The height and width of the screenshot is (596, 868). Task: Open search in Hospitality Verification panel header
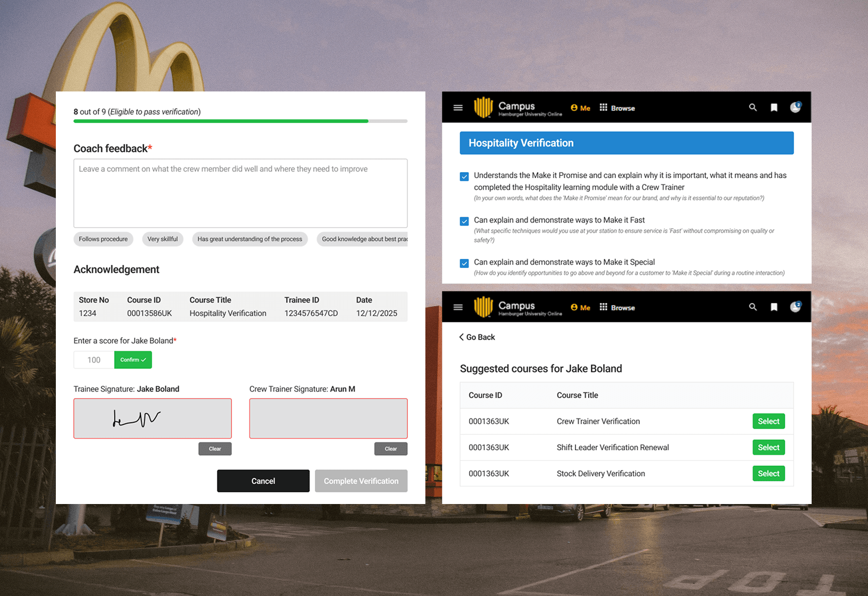tap(753, 107)
